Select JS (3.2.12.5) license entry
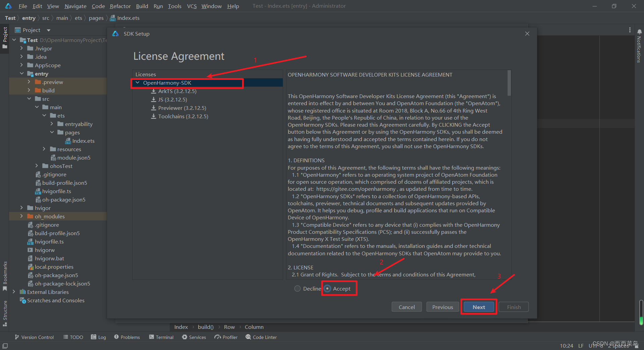644x350 pixels. 173,99
